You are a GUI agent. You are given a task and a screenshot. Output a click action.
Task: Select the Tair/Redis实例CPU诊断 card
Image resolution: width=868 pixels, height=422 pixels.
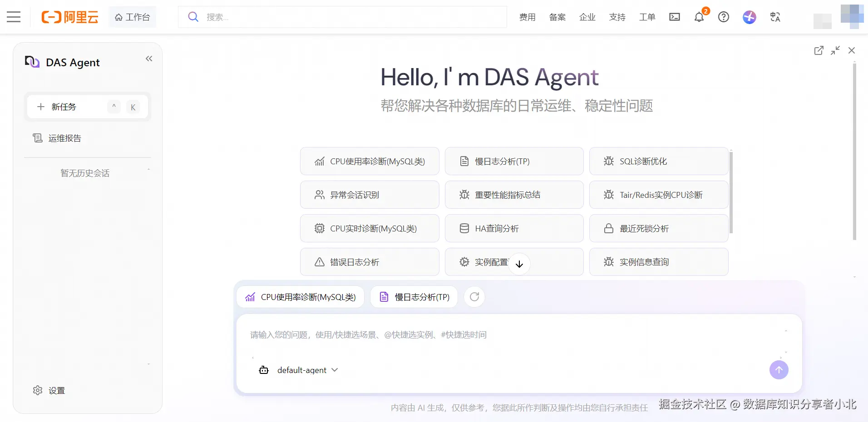coord(659,195)
